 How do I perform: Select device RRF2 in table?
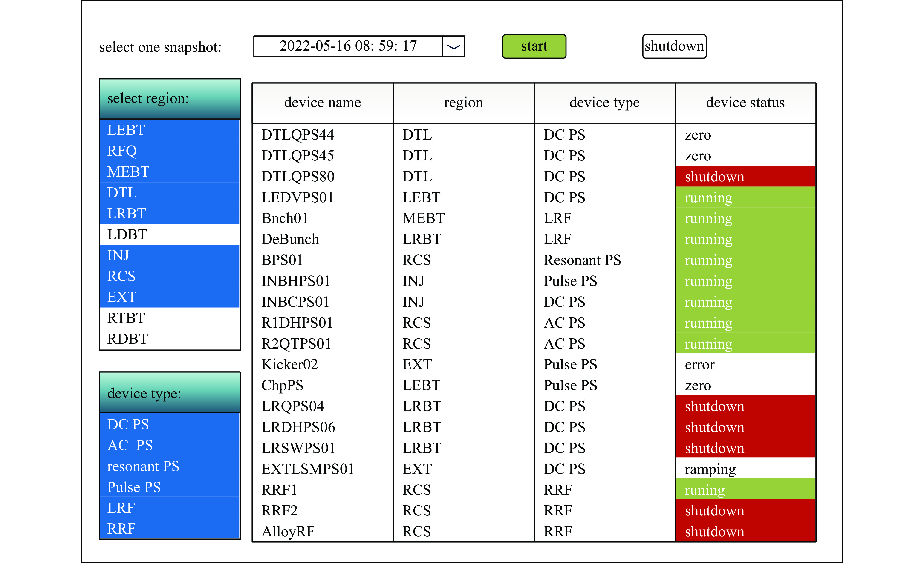[279, 511]
